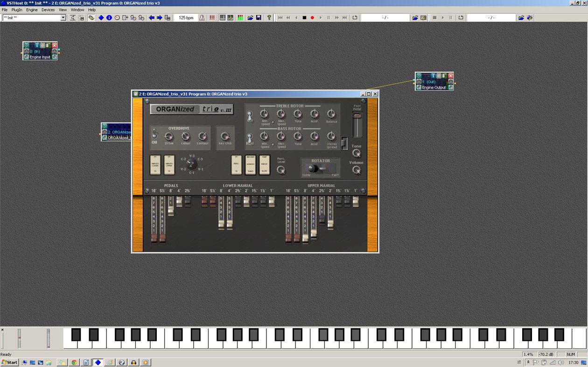Click the skip-to-end transport button

(345, 18)
